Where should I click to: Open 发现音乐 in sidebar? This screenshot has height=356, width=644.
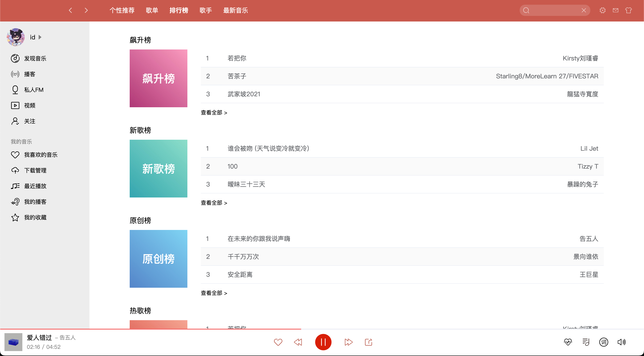[x=29, y=58]
